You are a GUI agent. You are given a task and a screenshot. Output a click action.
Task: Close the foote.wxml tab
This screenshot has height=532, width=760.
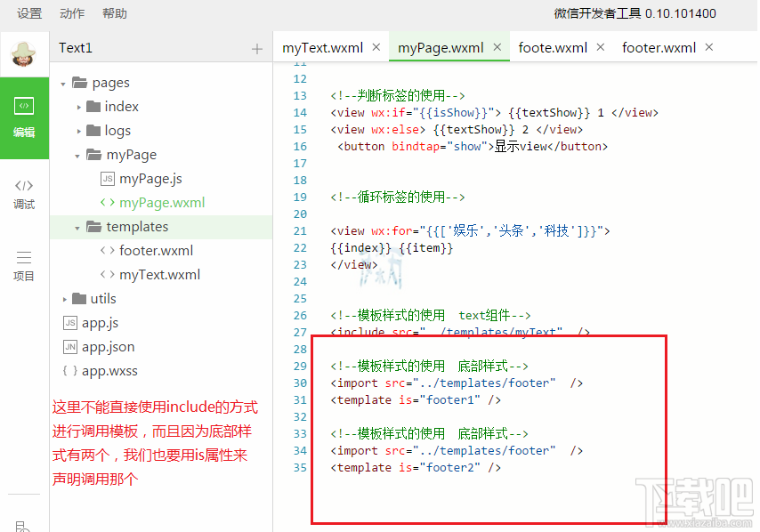click(600, 47)
